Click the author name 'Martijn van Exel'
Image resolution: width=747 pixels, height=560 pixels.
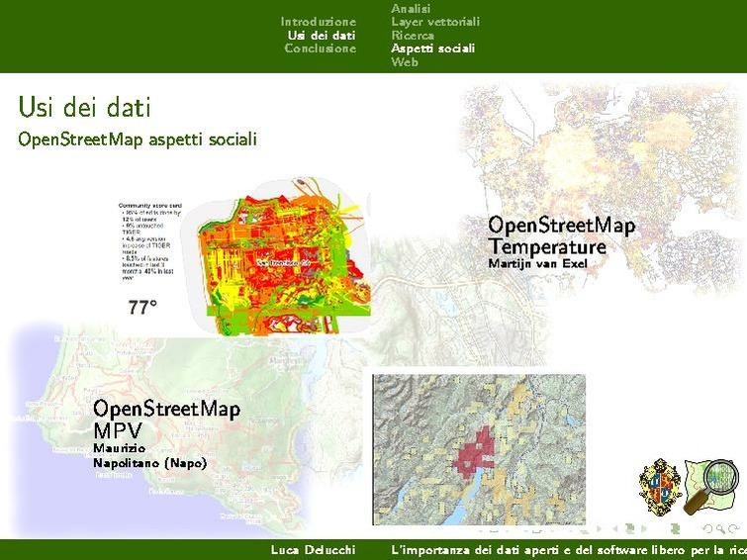(538, 263)
